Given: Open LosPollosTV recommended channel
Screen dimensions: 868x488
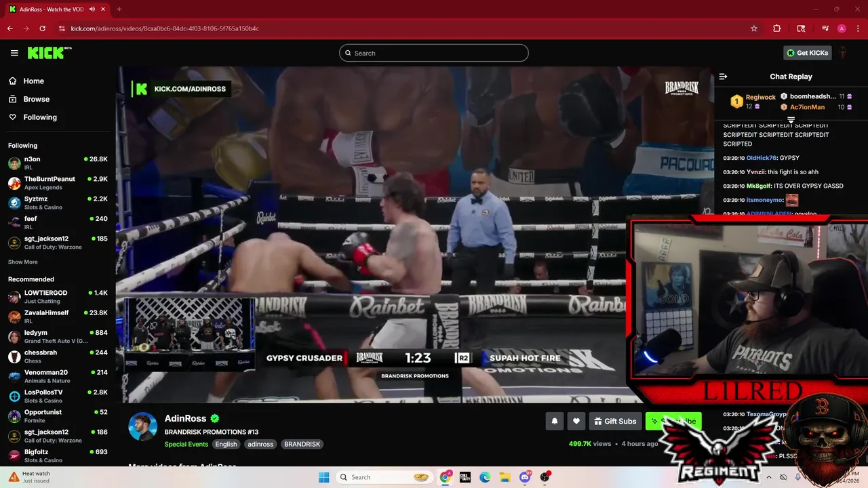Looking at the screenshot, I should (x=58, y=396).
